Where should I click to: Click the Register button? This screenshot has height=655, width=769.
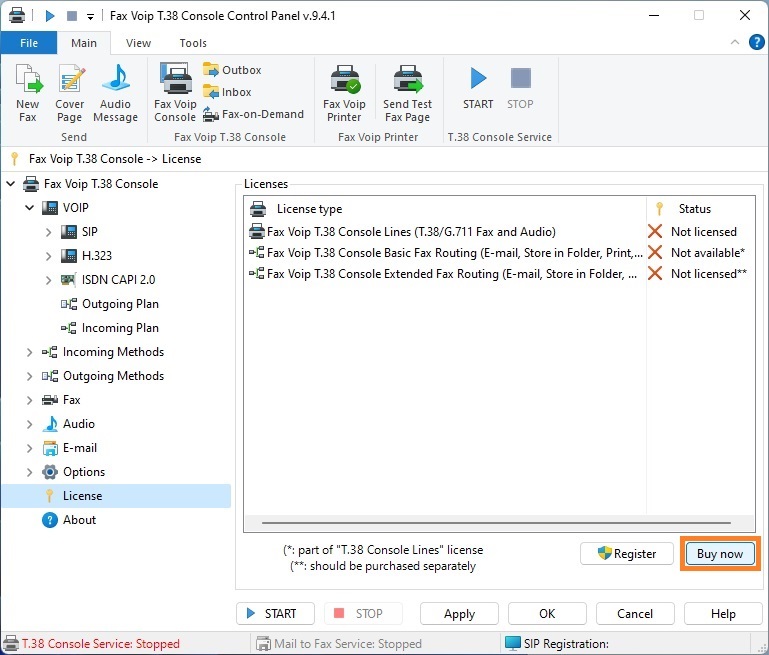(627, 554)
